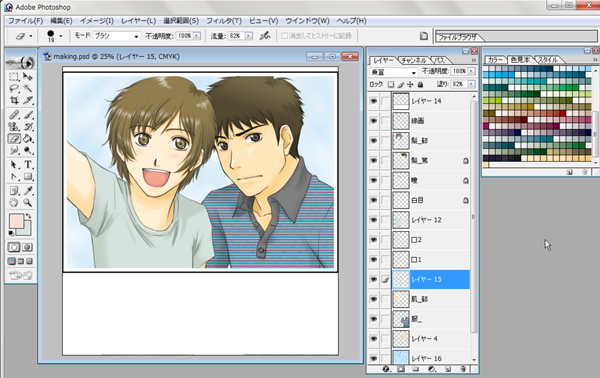Select the Clone Stamp tool
The image size is (600, 378).
click(x=14, y=127)
